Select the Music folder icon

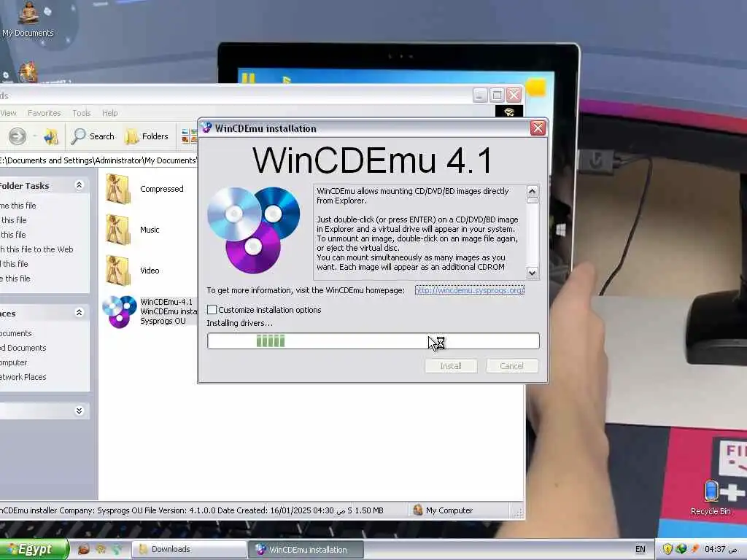(117, 230)
